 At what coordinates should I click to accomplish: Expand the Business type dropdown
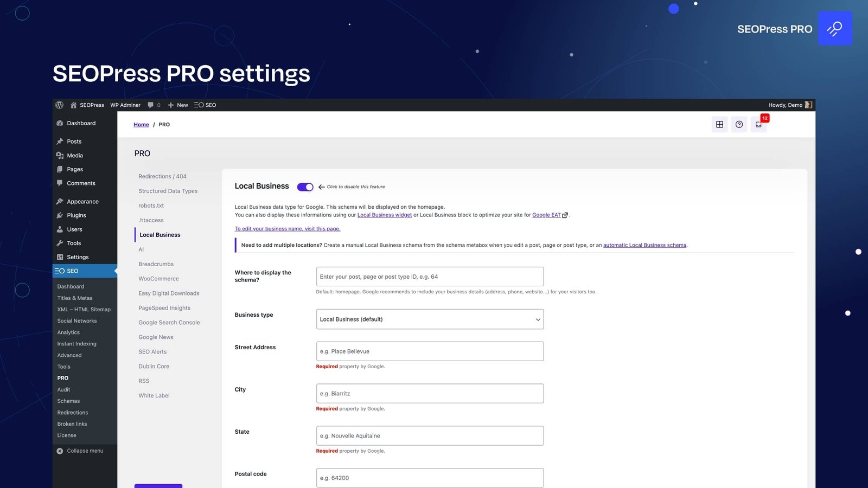430,319
